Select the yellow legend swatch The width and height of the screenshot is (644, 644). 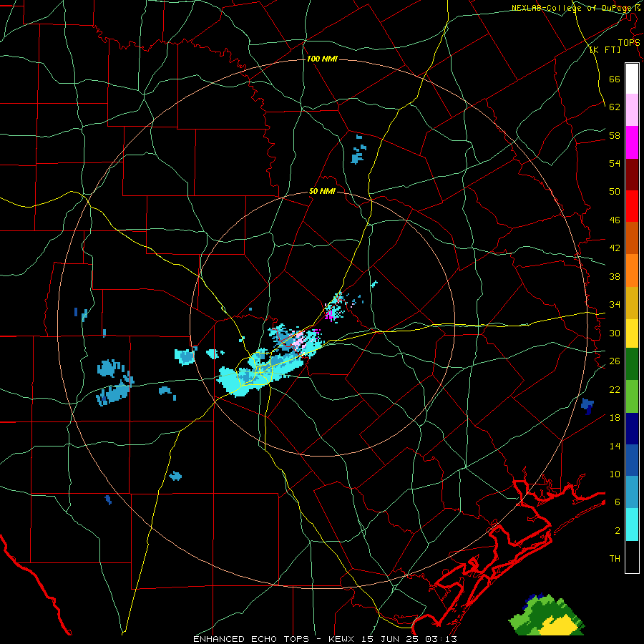click(x=632, y=333)
